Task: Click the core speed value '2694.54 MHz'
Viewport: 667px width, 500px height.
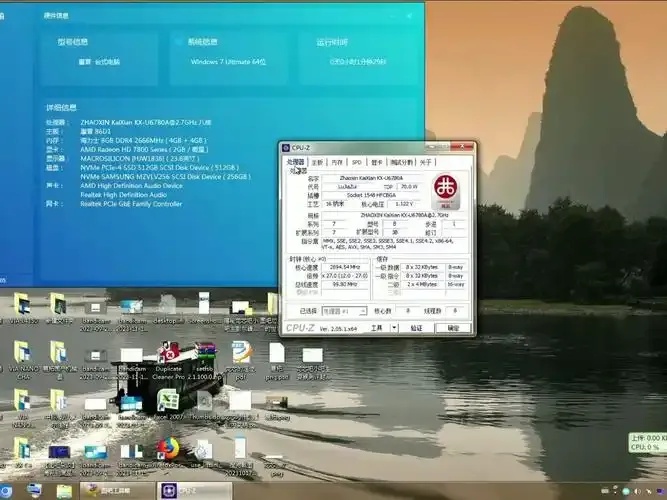Action: [345, 267]
